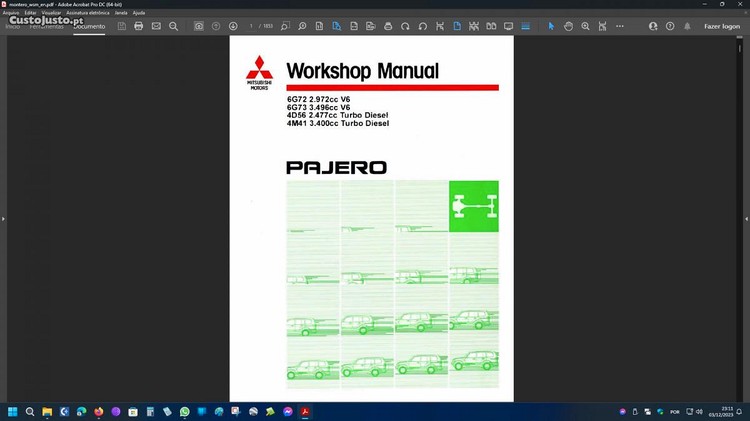Image resolution: width=750 pixels, height=421 pixels.
Task: Expand the right tools pane arrow
Action: [x=745, y=218]
